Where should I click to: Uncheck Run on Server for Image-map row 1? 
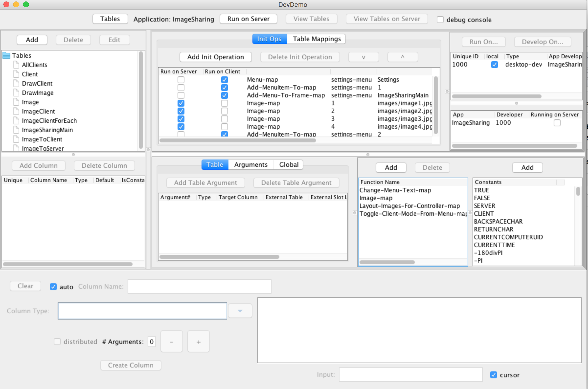tap(181, 103)
